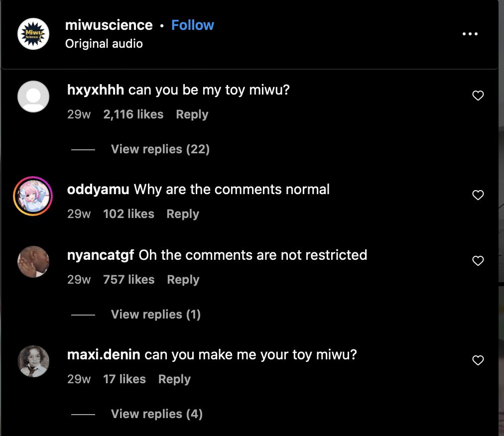Reply to hxyxhhh's comment
504x436 pixels.
tap(192, 114)
